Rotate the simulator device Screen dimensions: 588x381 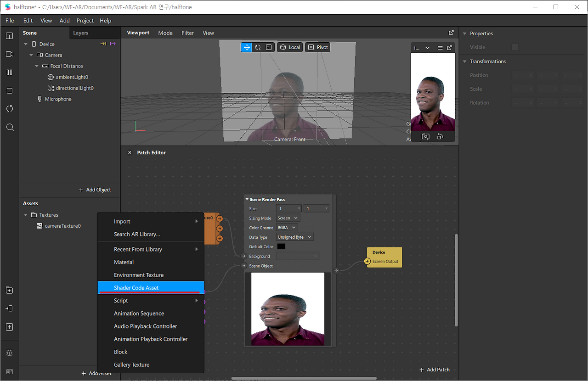click(x=440, y=136)
